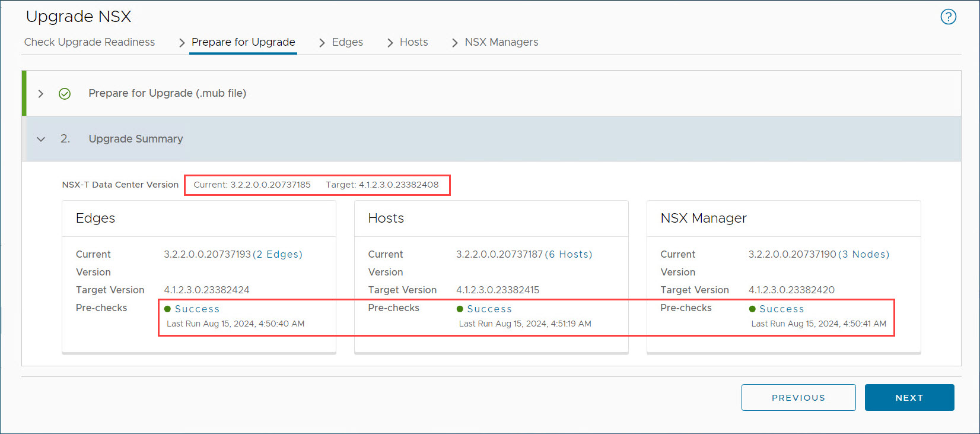This screenshot has width=980, height=434.
Task: Open the Hosts step tab
Action: coord(413,42)
